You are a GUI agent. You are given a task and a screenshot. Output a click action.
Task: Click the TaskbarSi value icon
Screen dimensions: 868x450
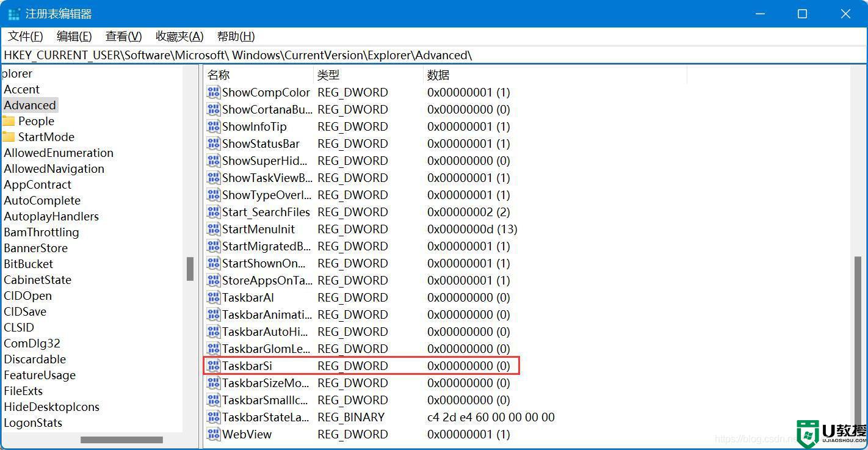coord(213,366)
